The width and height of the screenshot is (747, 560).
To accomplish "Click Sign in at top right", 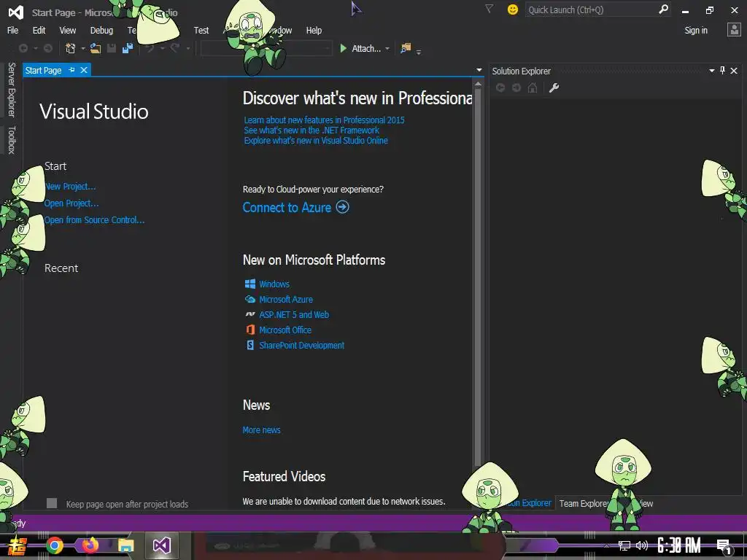I will 696,31.
